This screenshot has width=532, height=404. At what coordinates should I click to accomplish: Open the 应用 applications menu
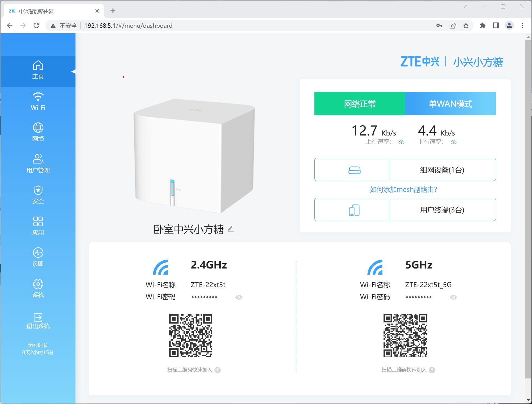click(x=38, y=226)
